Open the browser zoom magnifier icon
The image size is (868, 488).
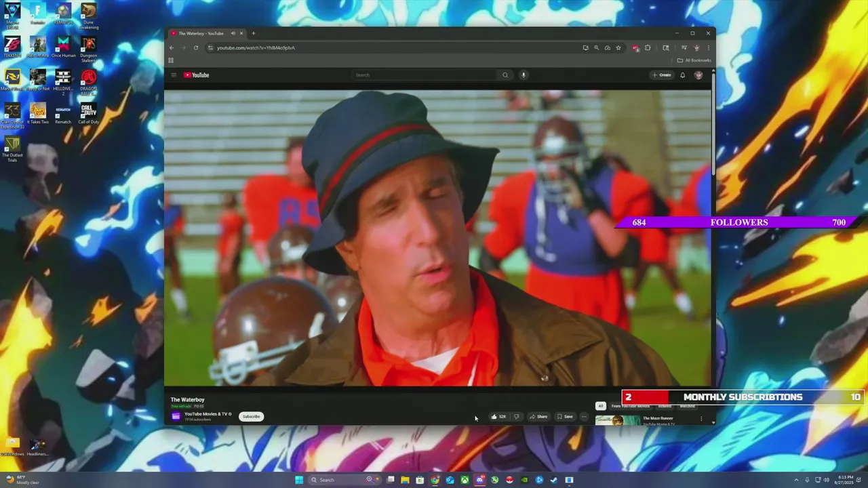click(x=597, y=47)
